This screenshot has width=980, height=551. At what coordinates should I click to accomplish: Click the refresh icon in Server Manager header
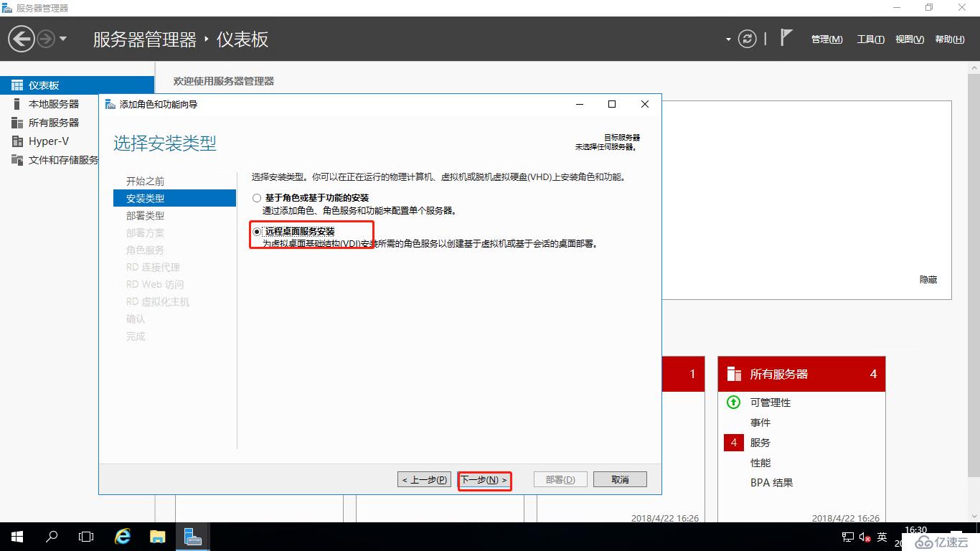point(748,39)
